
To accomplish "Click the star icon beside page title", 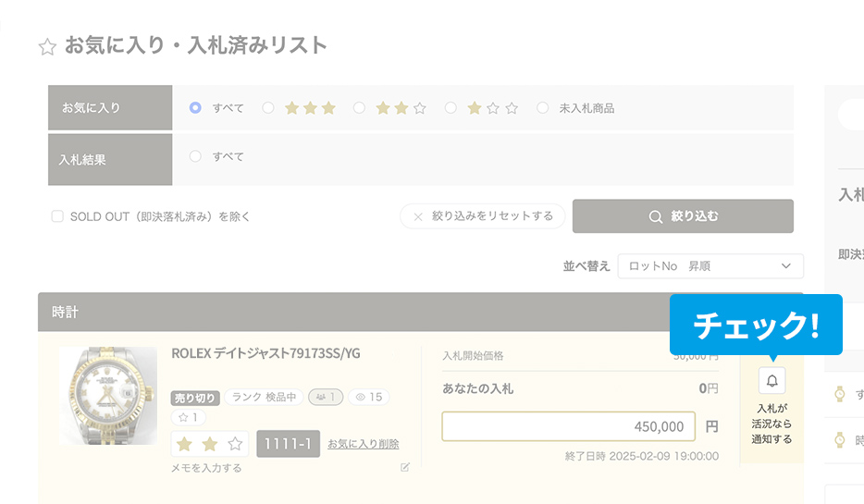I will click(47, 47).
